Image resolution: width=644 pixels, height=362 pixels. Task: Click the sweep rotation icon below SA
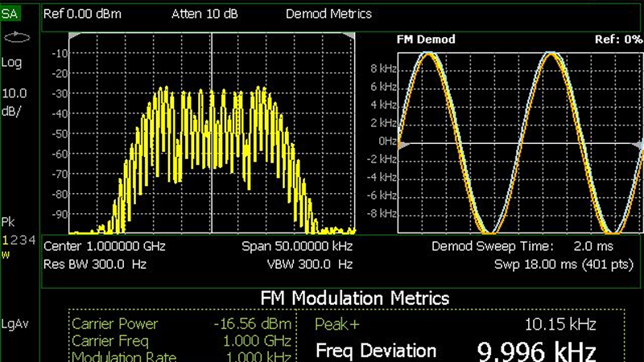[16, 37]
